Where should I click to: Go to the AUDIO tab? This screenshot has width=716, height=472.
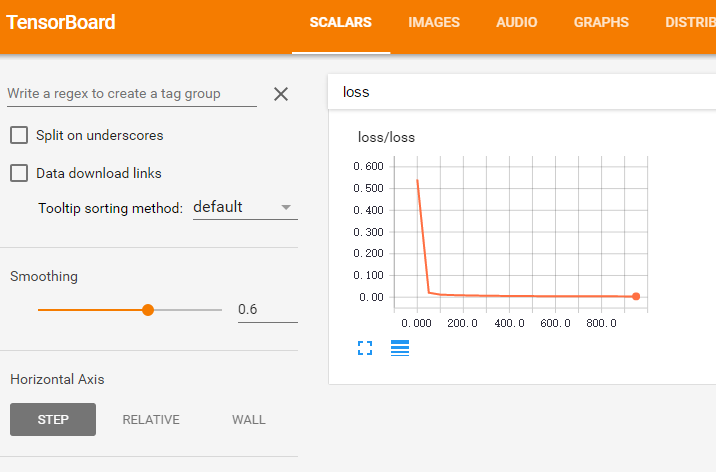click(x=516, y=22)
